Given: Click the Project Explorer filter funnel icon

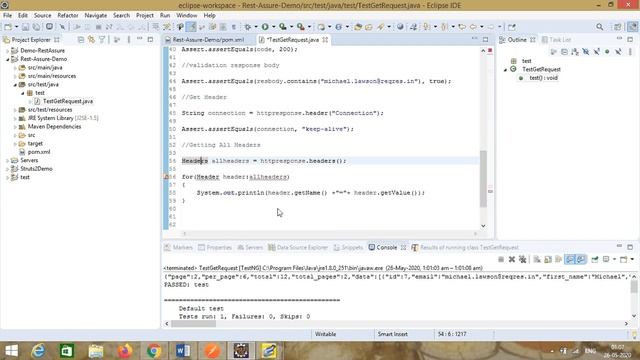Looking at the screenshot, I should 102,40.
